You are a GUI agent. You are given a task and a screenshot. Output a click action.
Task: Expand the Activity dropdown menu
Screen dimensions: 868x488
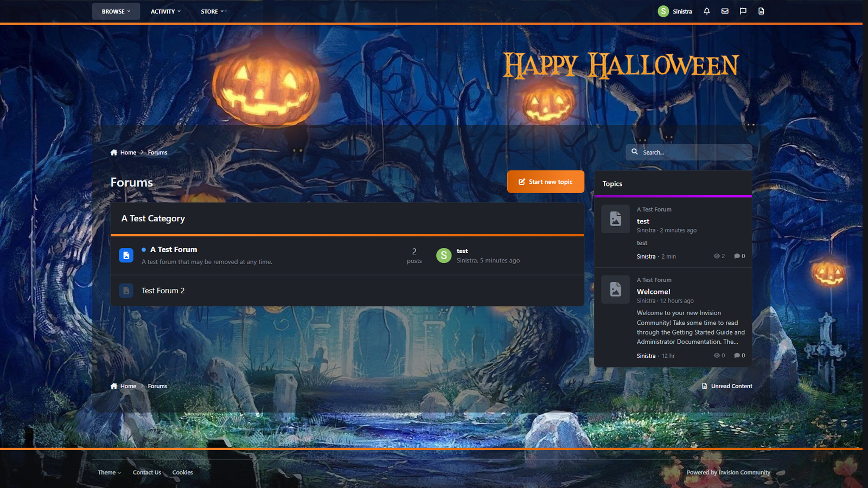click(165, 11)
